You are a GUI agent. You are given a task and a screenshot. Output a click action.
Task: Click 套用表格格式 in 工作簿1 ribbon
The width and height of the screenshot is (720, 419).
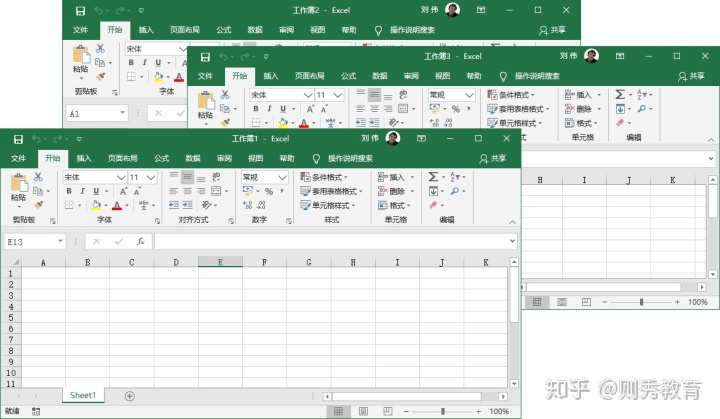click(x=331, y=191)
